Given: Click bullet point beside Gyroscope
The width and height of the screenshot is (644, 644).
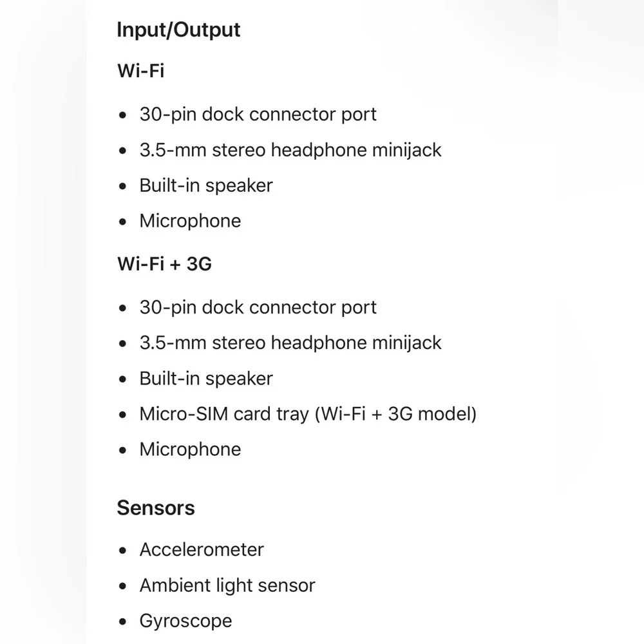Looking at the screenshot, I should [x=122, y=621].
